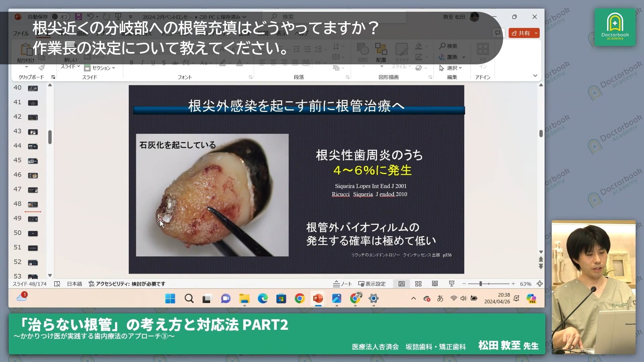This screenshot has width=644, height=362.
Task: Open the Windows Start menu
Action: pyautogui.click(x=170, y=298)
